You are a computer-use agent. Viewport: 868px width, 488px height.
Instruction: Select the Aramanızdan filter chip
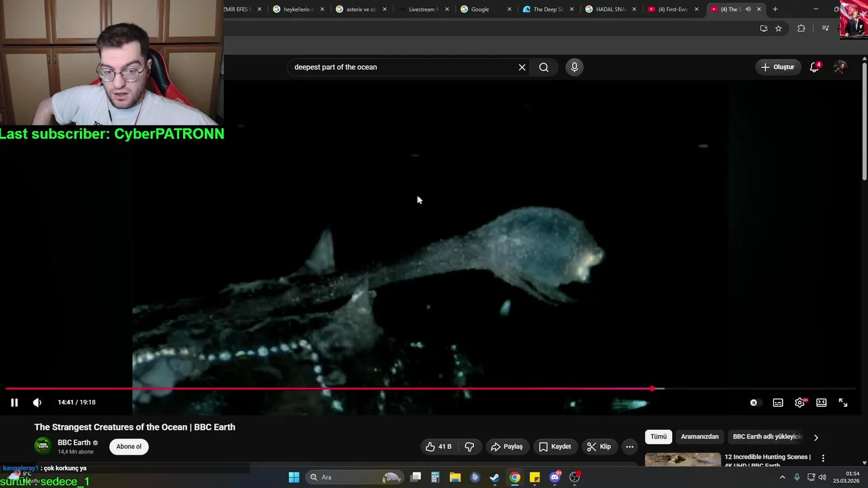[699, 437]
